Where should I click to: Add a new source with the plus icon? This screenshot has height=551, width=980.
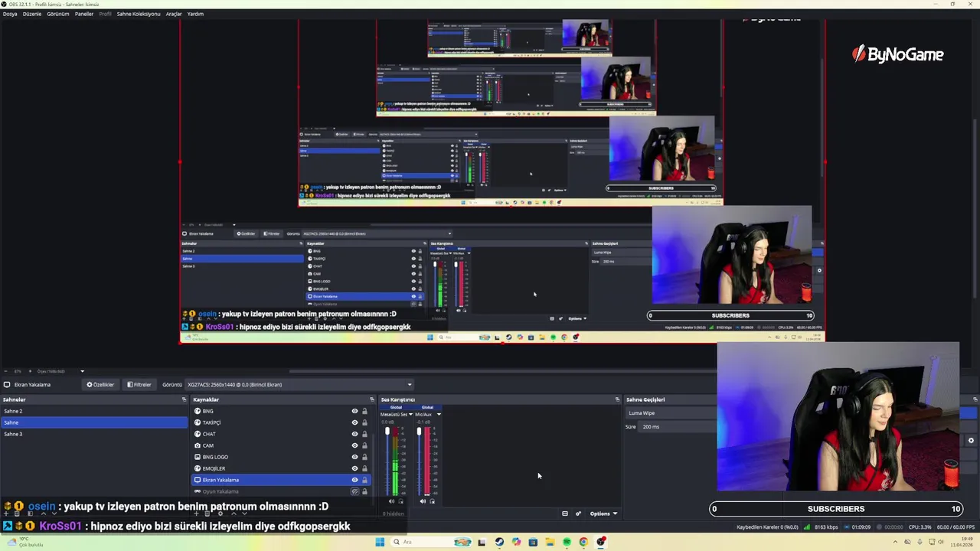pyautogui.click(x=196, y=513)
